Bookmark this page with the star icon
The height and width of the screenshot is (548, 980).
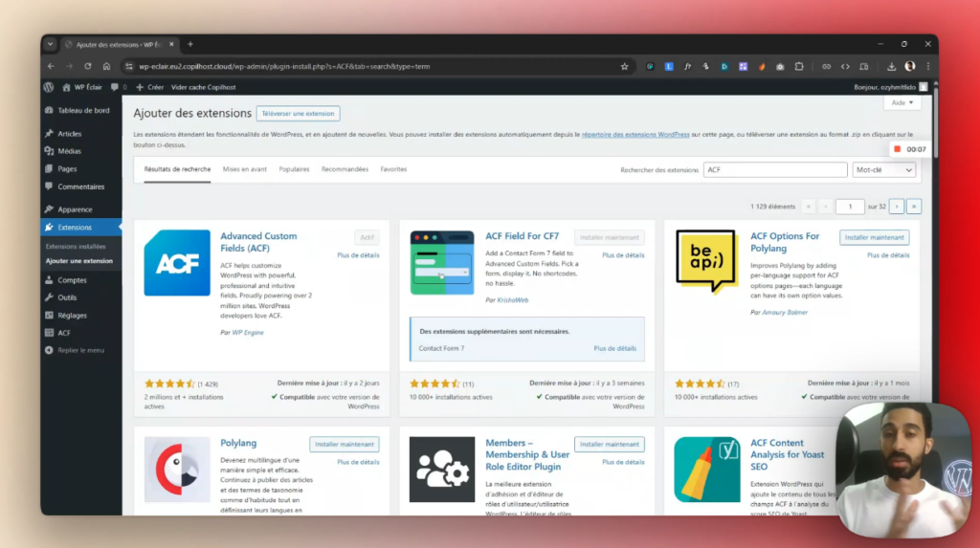click(624, 66)
